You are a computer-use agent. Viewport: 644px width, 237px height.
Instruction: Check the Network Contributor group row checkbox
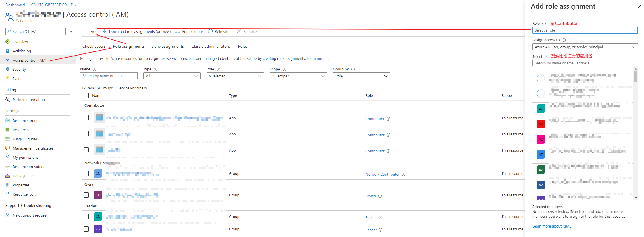click(86, 173)
